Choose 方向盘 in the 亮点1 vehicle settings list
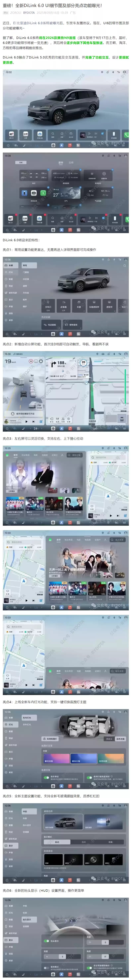 click(26, 293)
